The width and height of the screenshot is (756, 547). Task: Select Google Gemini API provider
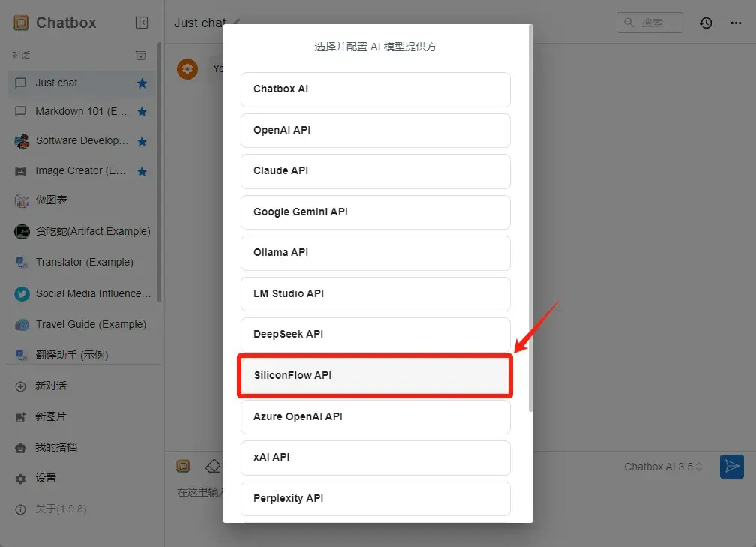pos(376,212)
